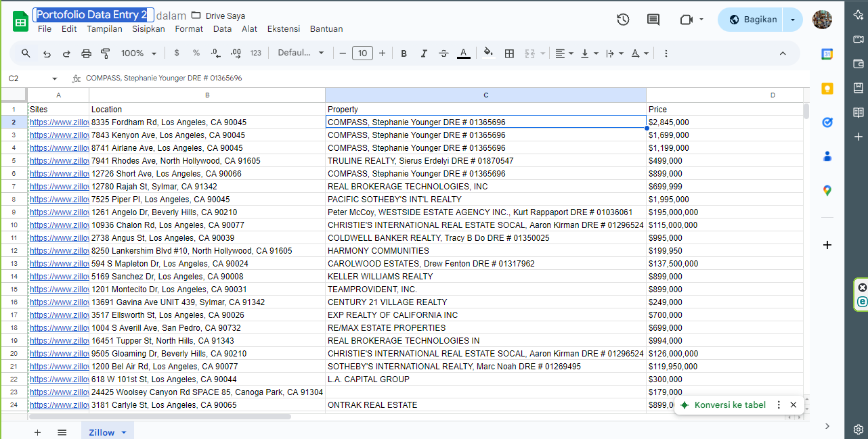The height and width of the screenshot is (439, 868).
Task: Decrease font size with minus button
Action: click(x=343, y=53)
